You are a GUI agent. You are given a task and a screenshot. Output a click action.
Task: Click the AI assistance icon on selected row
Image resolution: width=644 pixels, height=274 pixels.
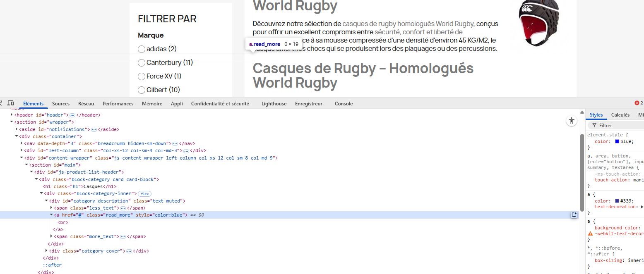[x=574, y=215]
